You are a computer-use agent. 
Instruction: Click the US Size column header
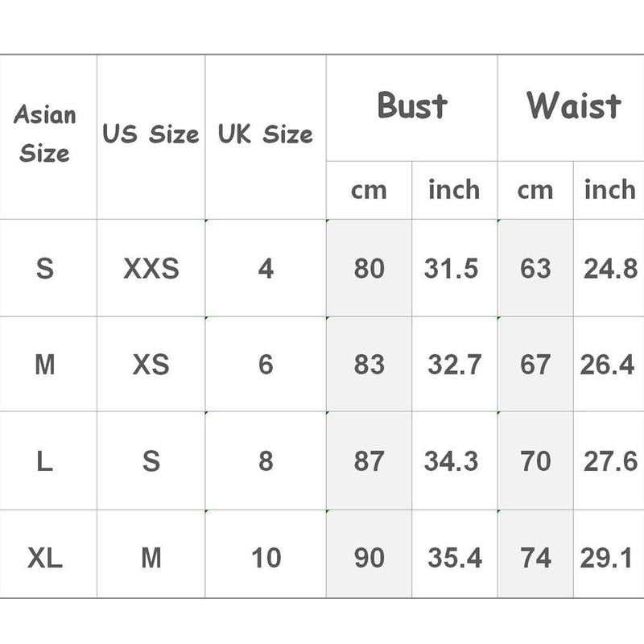click(151, 137)
